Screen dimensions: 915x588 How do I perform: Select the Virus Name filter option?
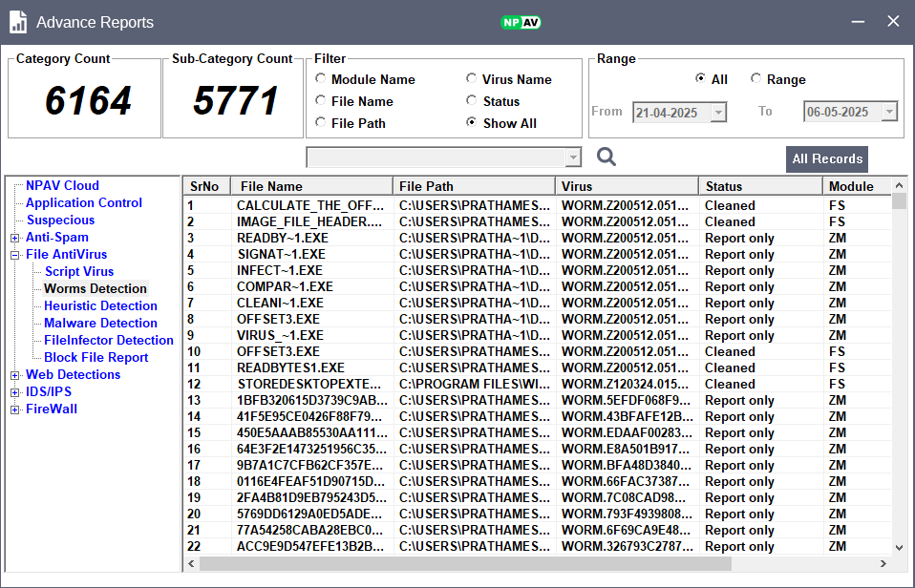pyautogui.click(x=472, y=79)
